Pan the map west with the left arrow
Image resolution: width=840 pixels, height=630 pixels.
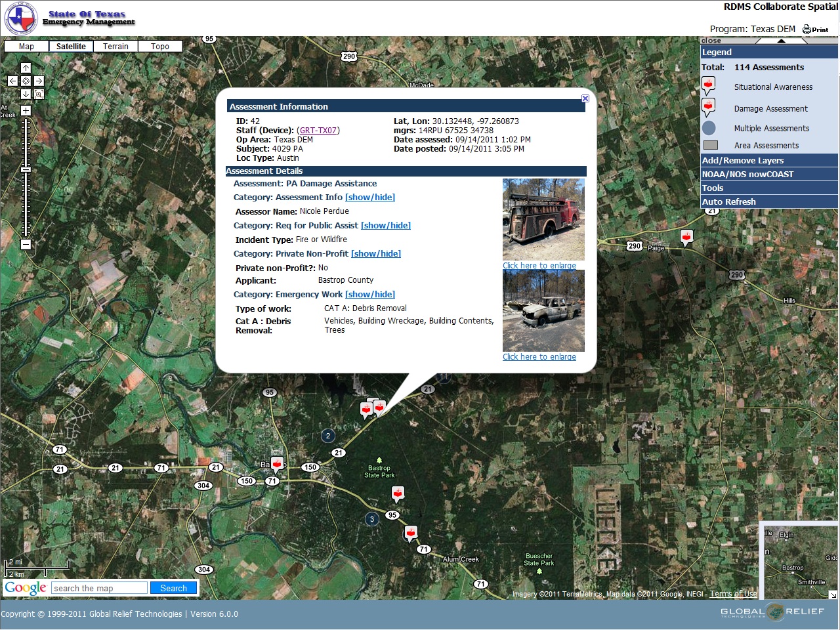[x=12, y=81]
